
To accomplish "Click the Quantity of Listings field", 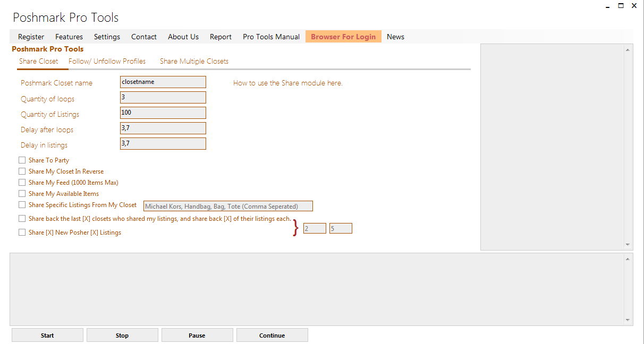I will tap(163, 113).
